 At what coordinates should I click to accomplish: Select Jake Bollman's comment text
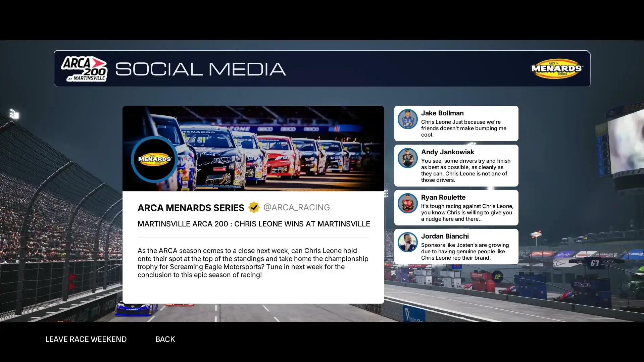click(x=463, y=128)
